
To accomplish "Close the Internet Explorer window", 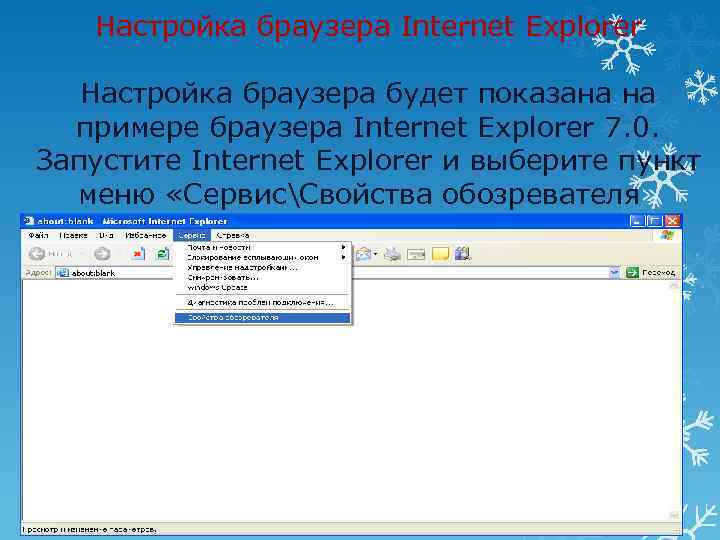I will [672, 221].
